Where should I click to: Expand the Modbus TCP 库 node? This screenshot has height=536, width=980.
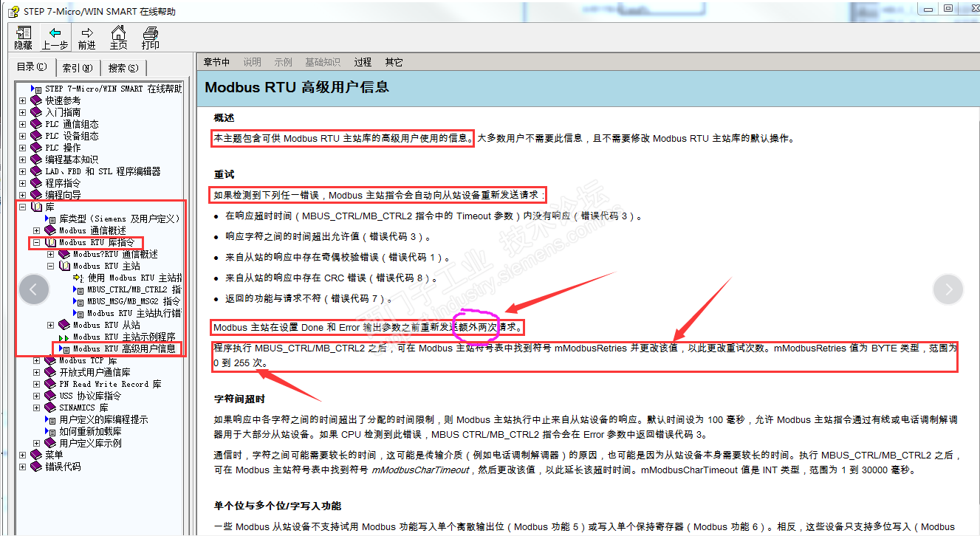(37, 360)
